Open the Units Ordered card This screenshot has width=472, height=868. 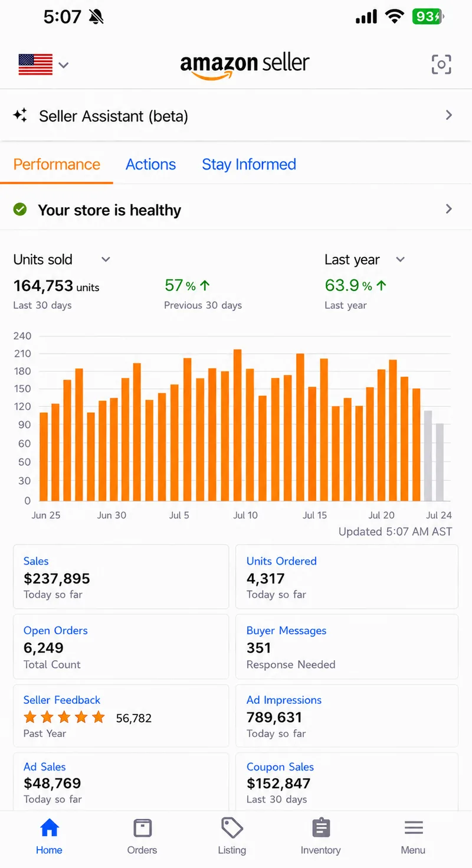[347, 577]
